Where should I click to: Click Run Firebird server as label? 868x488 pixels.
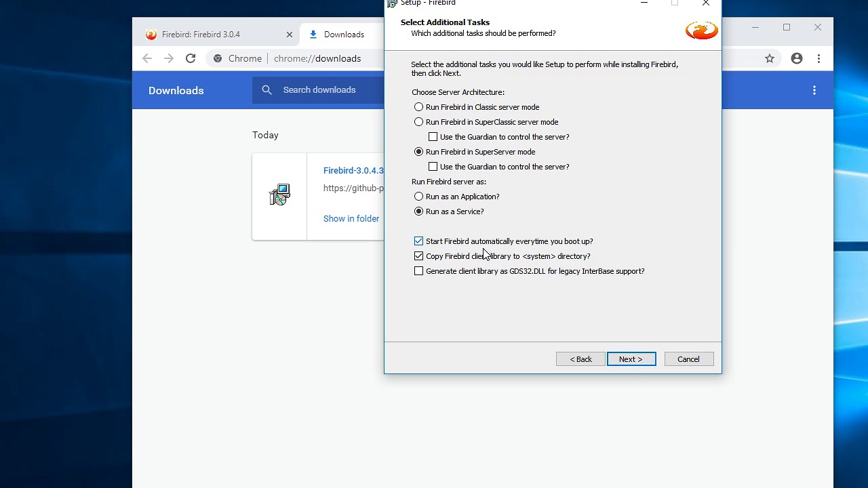[x=449, y=182]
